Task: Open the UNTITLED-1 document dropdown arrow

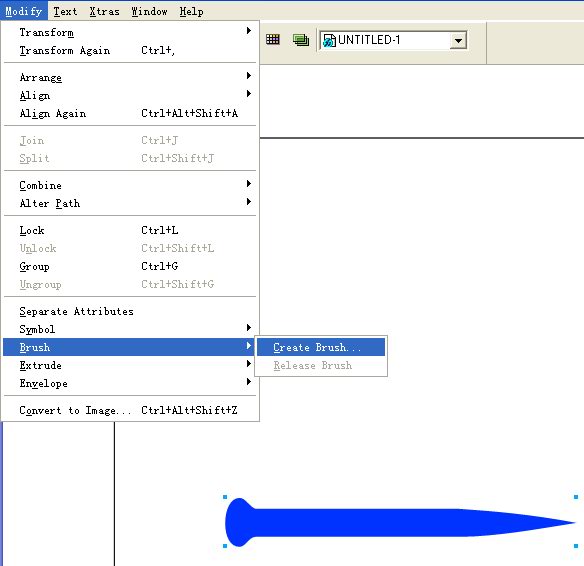Action: (x=458, y=40)
